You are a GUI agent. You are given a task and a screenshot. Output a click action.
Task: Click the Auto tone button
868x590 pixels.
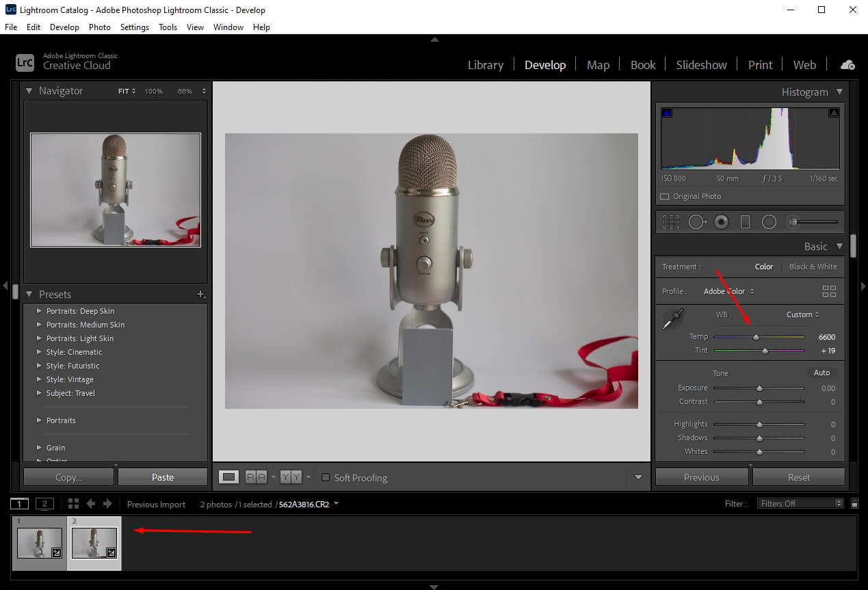(821, 373)
